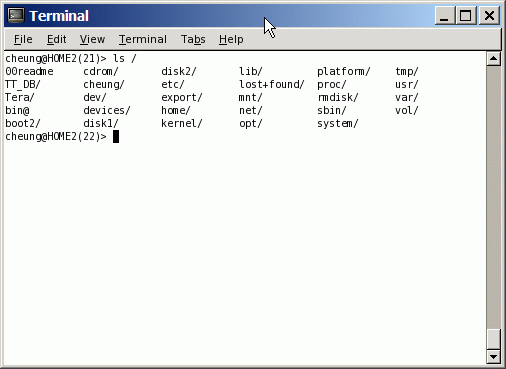Click the net/ directory entry
The height and width of the screenshot is (369, 506).
coord(251,110)
